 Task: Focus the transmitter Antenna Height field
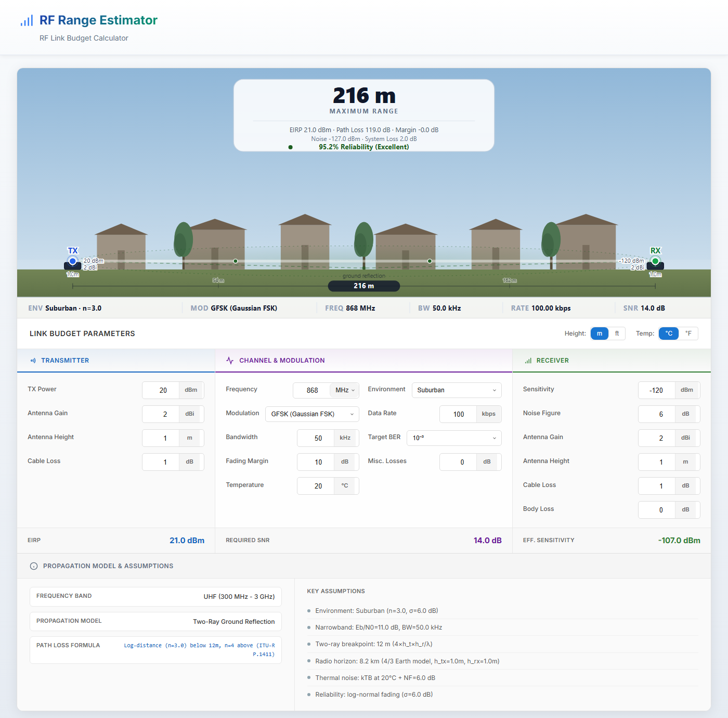(161, 438)
